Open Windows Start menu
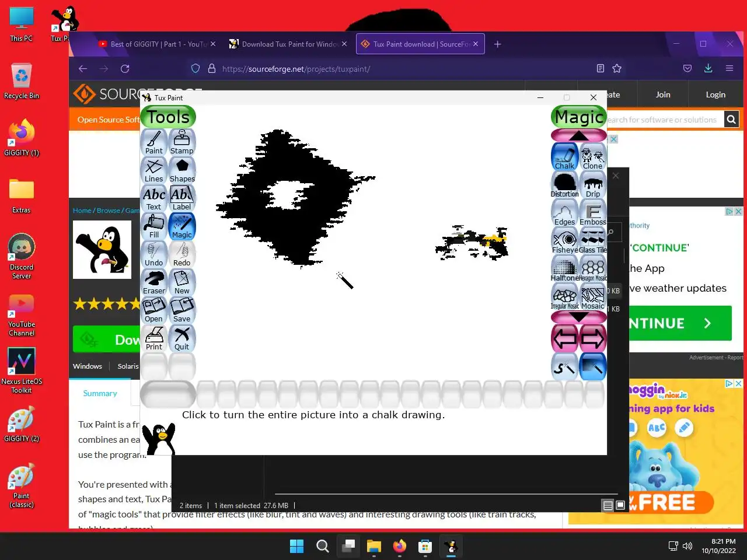The height and width of the screenshot is (560, 747). coord(296,546)
